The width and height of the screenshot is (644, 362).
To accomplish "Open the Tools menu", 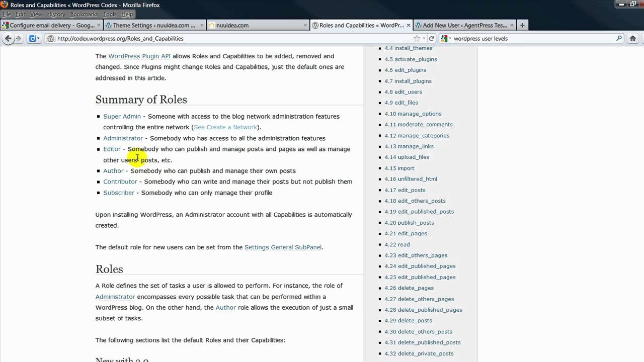I will click(x=110, y=15).
